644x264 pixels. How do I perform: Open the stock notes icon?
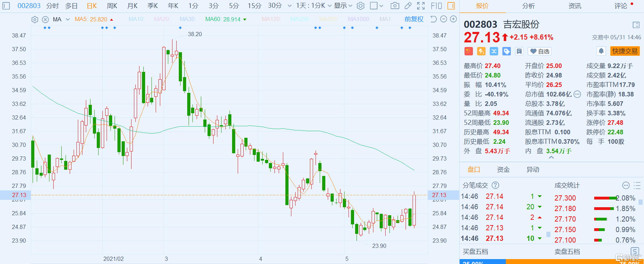(519, 51)
